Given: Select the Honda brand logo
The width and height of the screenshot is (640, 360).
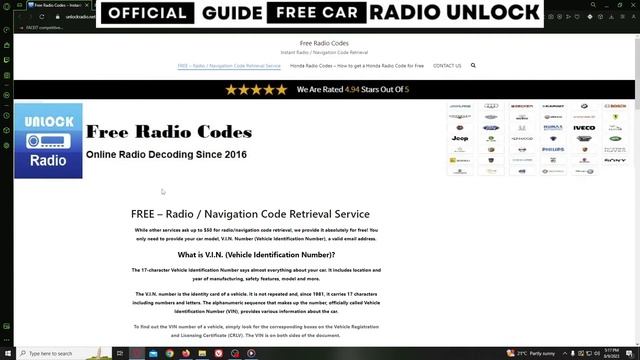Looking at the screenshot, I should (x=522, y=128).
